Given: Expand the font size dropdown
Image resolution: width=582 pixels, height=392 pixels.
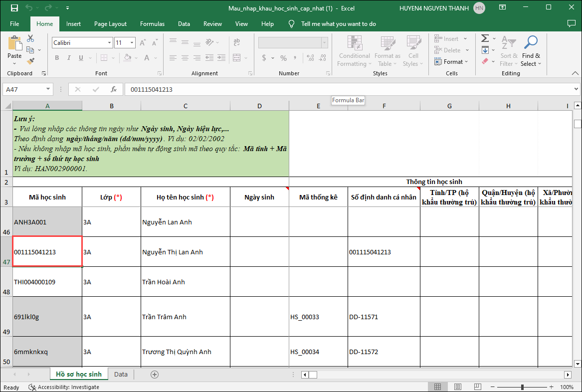Looking at the screenshot, I should tap(132, 43).
